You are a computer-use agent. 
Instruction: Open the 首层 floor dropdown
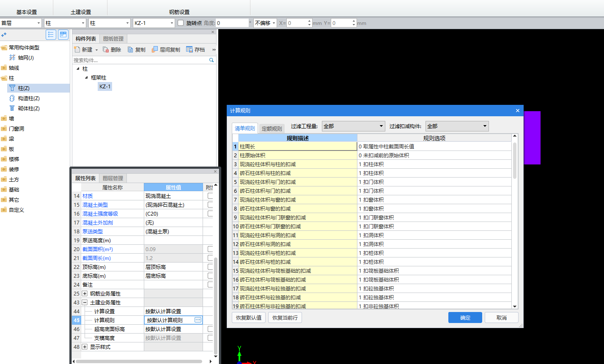[21, 23]
